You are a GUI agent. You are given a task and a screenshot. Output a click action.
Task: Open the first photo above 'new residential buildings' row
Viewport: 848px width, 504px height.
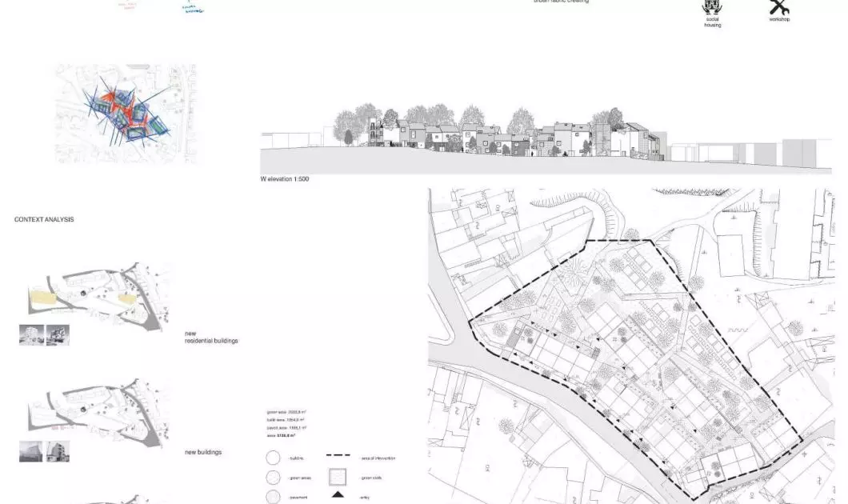31,335
